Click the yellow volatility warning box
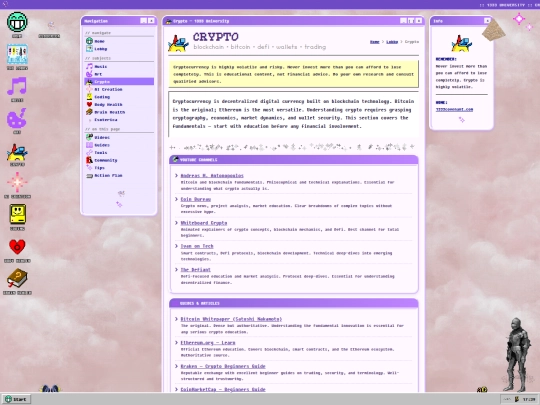 294,74
